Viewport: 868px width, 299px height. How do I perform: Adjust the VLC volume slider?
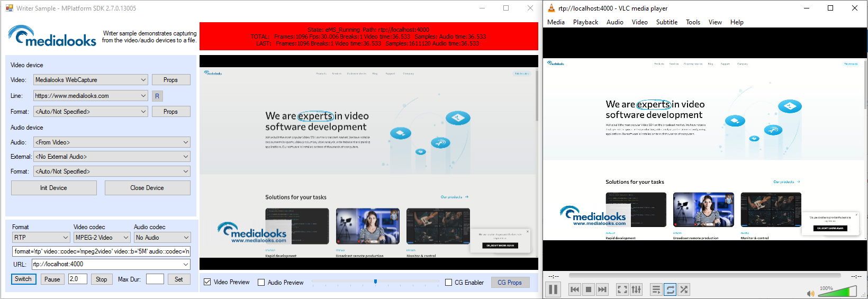click(837, 291)
